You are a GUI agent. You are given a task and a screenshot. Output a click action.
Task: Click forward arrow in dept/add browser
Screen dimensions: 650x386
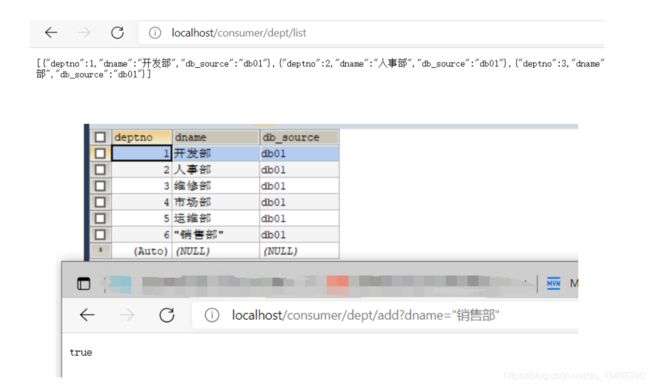click(x=127, y=315)
